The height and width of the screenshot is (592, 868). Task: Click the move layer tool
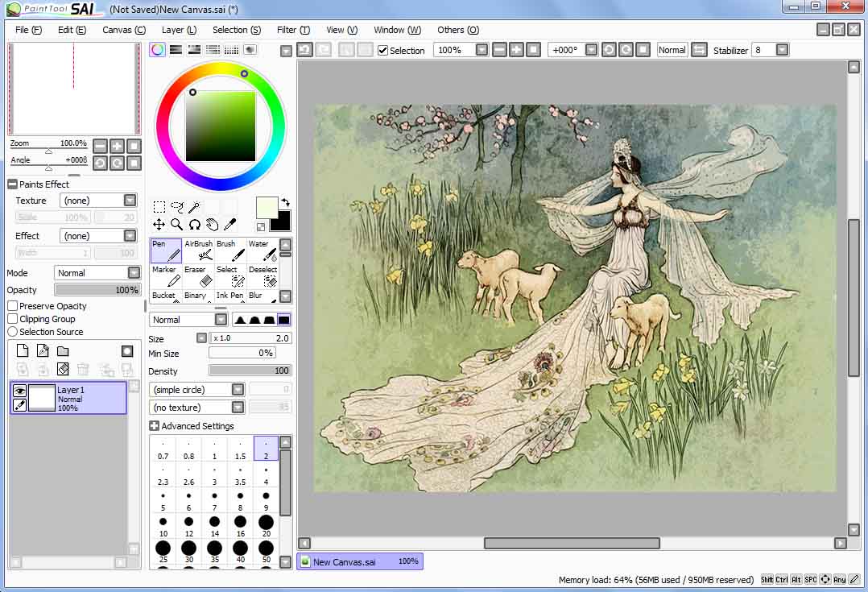tap(159, 225)
